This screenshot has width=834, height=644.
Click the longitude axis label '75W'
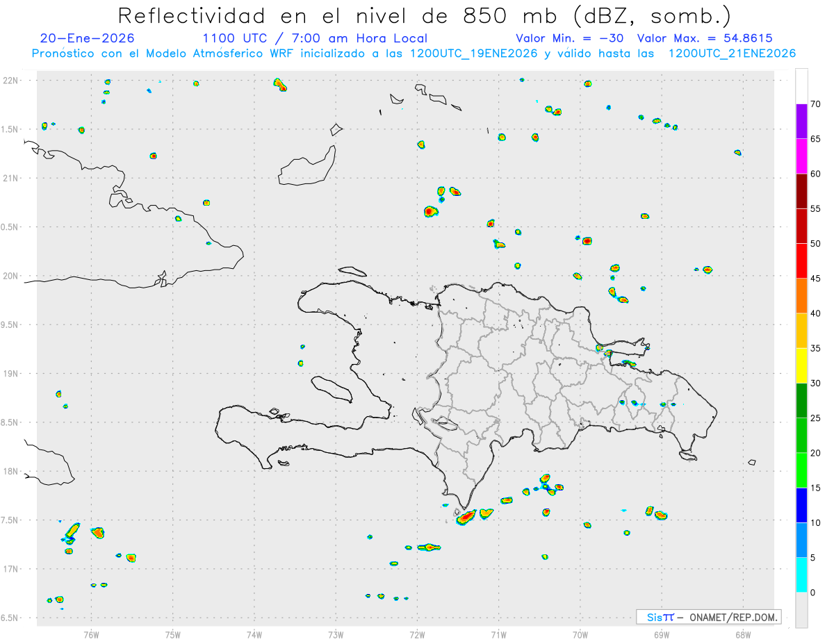[173, 634]
